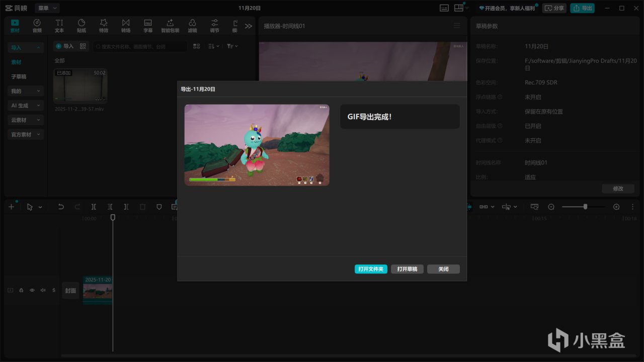Show help for 自由层级
Viewport: 644px width, 362px height.
500,126
